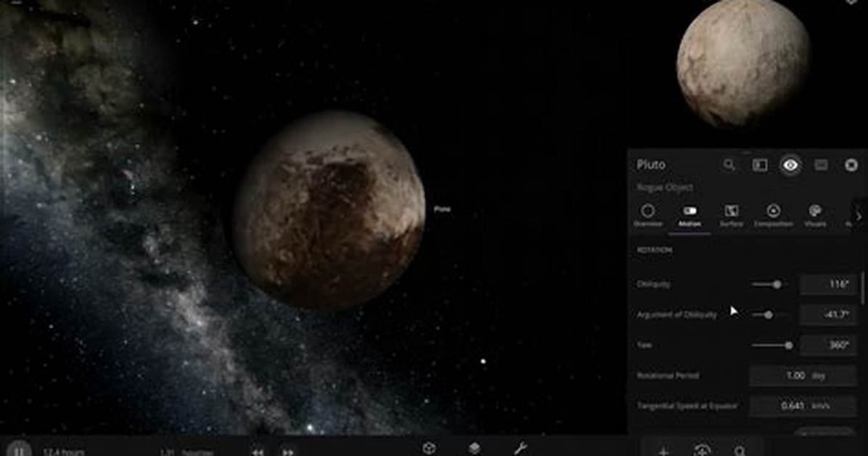Click the Pluto label beside the planet
This screenshot has height=456, width=868.
pos(442,209)
